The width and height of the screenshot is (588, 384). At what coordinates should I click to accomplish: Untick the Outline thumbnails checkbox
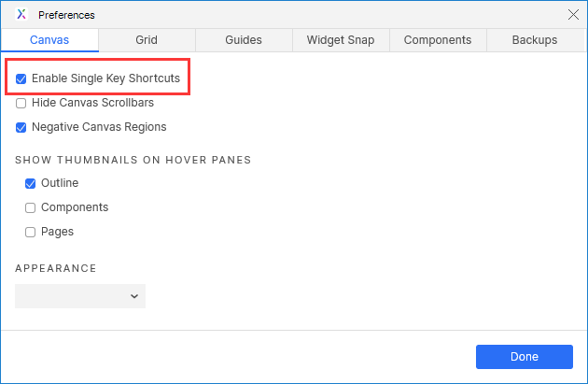pos(31,184)
